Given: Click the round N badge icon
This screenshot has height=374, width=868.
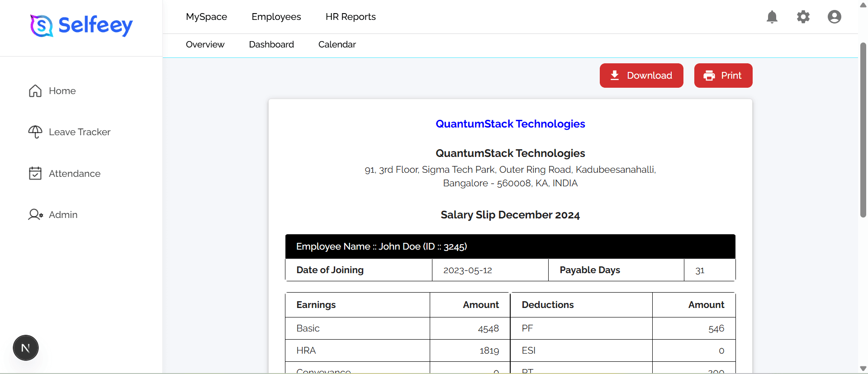Looking at the screenshot, I should coord(26,348).
